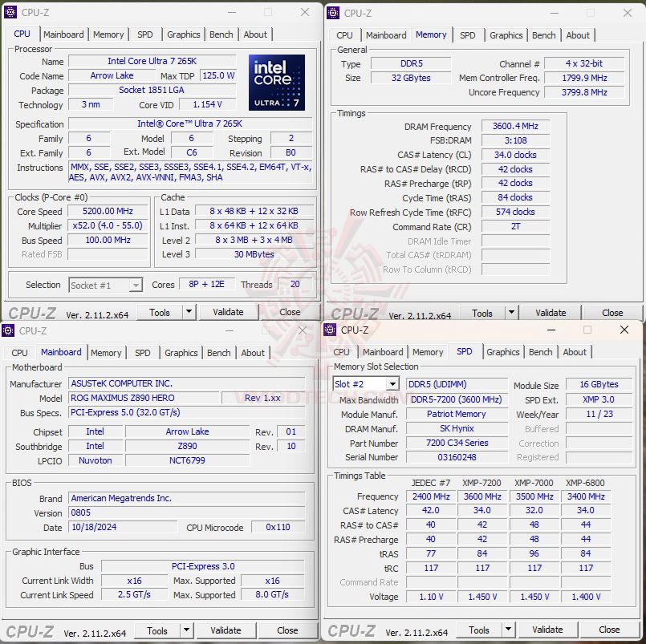The height and width of the screenshot is (644, 646).
Task: Click the Serial Number field showing 03160248
Action: click(457, 458)
